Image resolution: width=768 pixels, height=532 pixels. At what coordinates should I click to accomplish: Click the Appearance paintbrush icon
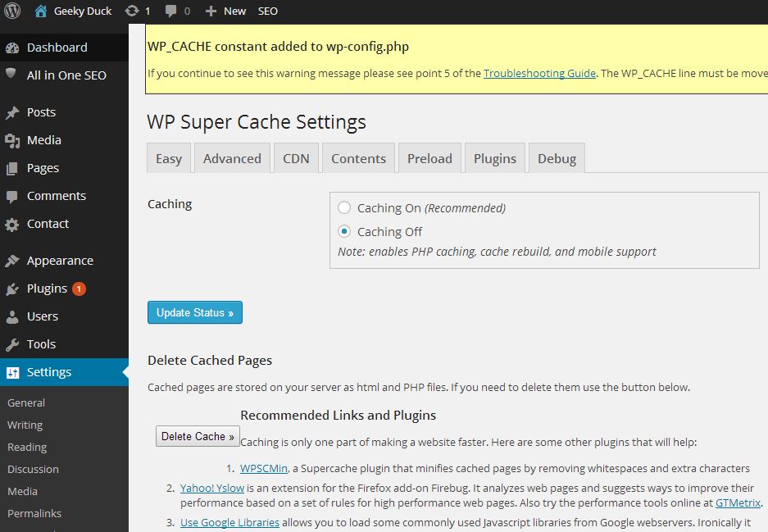[x=12, y=261]
